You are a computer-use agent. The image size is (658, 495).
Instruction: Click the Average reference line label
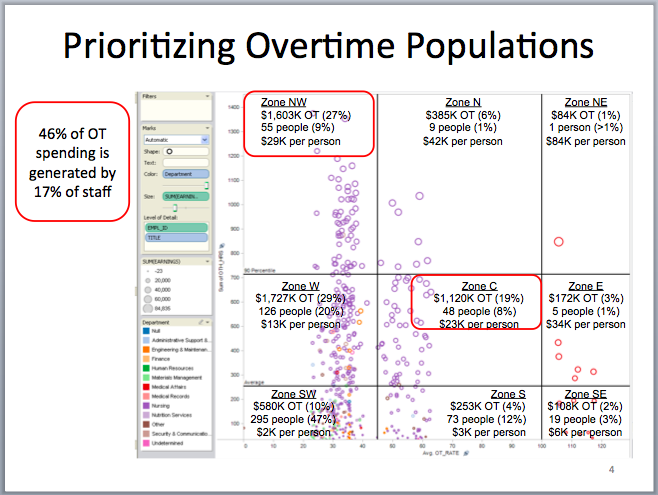coord(254,383)
